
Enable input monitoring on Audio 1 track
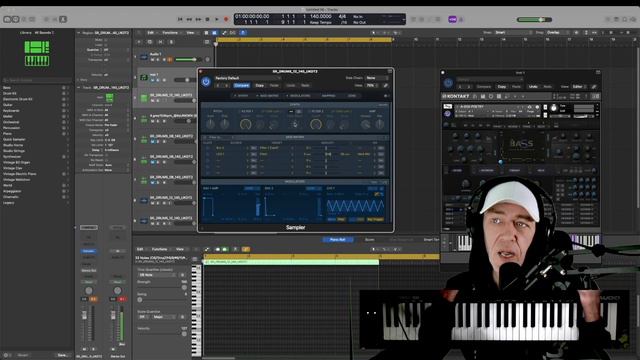point(170,60)
